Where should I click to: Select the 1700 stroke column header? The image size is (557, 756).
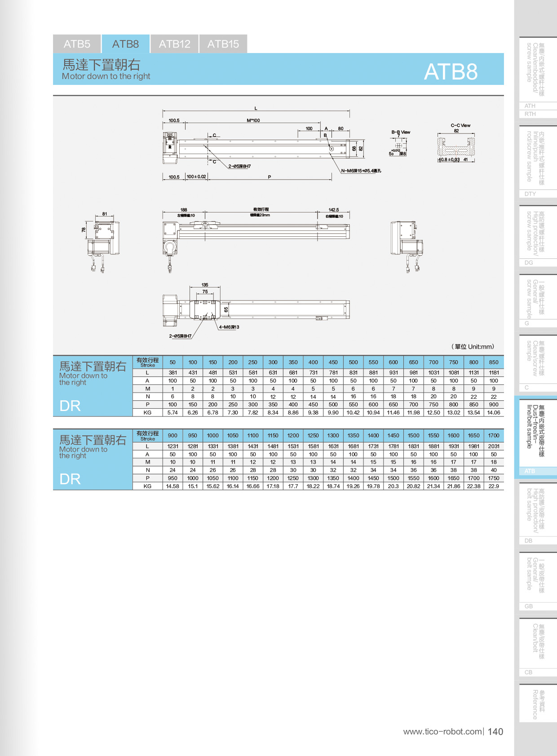pyautogui.click(x=494, y=435)
